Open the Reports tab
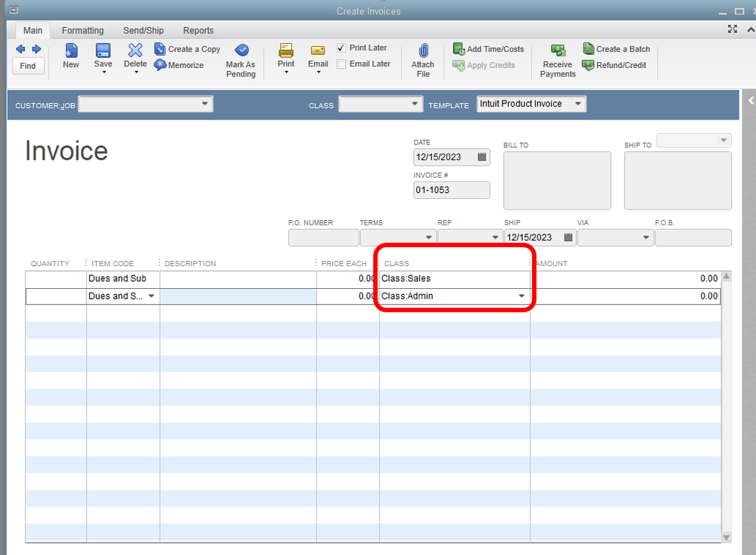Screen dimensions: 756x555 point(198,30)
